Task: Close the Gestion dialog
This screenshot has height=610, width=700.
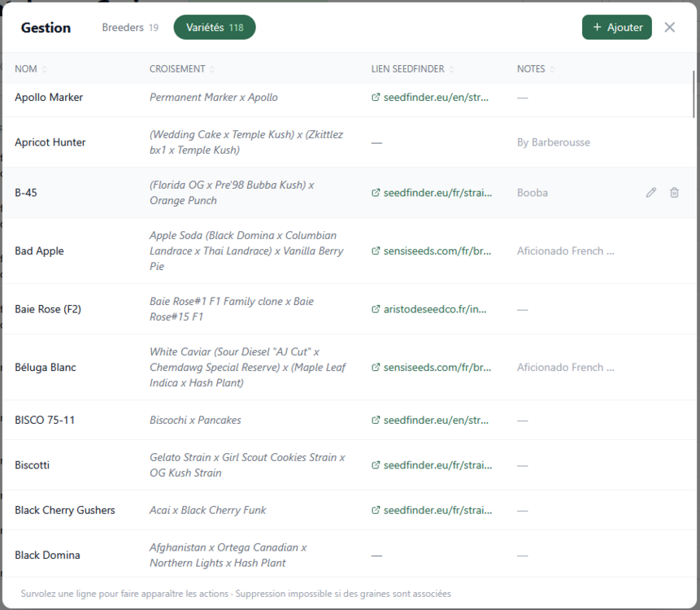Action: pyautogui.click(x=669, y=27)
